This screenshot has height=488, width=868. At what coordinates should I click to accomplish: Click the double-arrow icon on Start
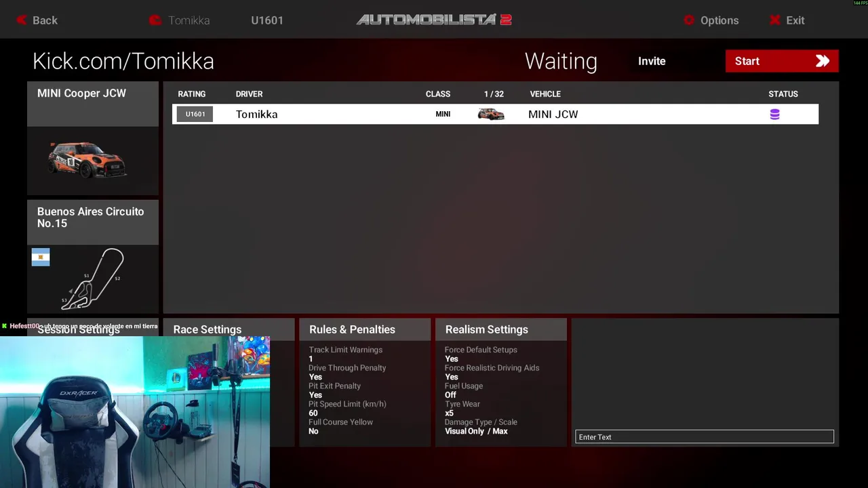tap(823, 61)
